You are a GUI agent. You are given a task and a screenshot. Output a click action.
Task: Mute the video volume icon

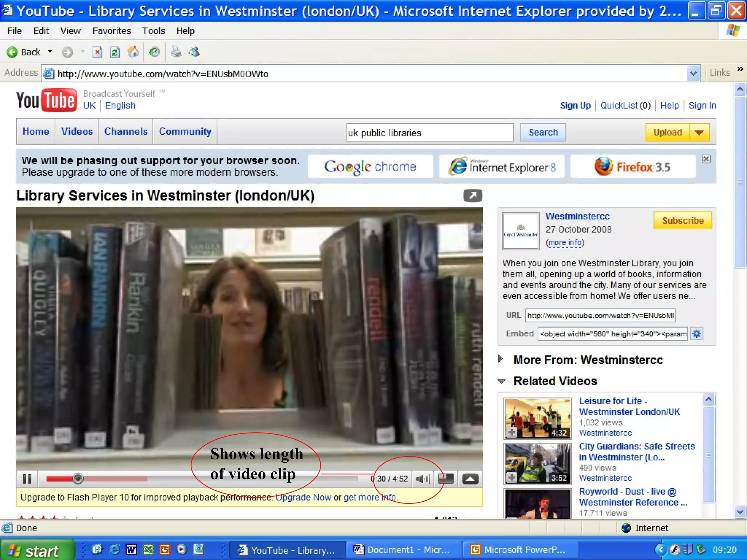[422, 479]
